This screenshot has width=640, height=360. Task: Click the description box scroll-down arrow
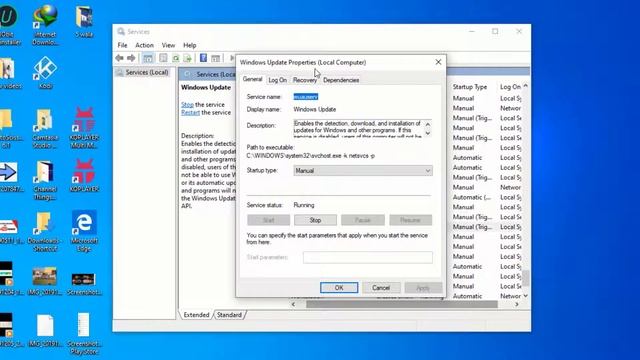[428, 133]
